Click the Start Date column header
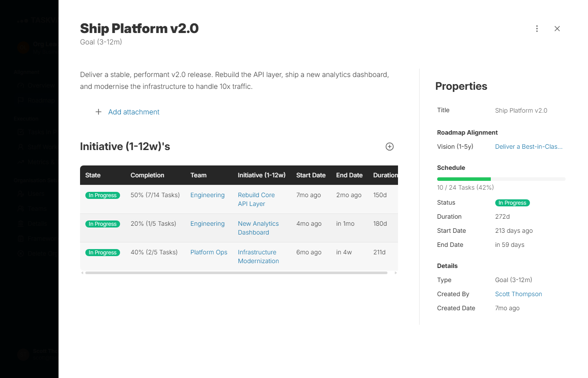This screenshot has width=588, height=378. click(x=311, y=175)
